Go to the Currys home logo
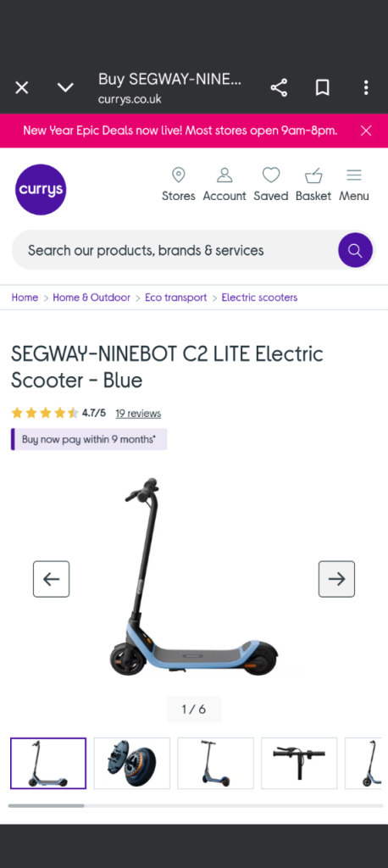The height and width of the screenshot is (868, 388). click(x=41, y=189)
